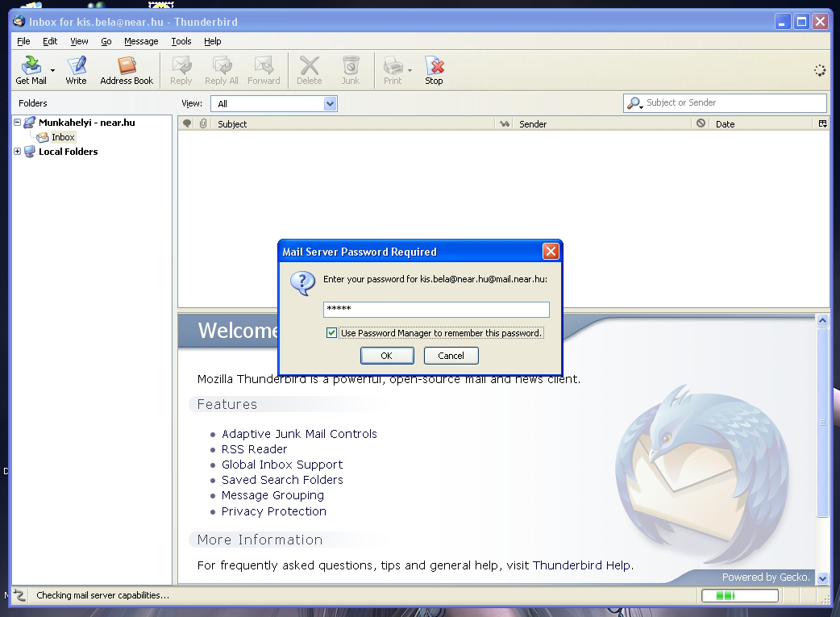Click the Junk toolbar icon

350,69
